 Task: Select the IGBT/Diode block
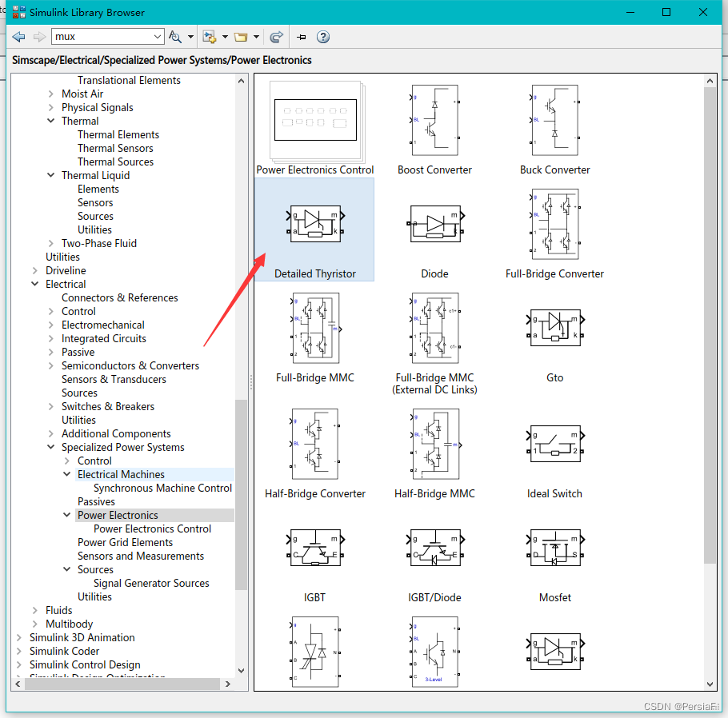click(434, 565)
